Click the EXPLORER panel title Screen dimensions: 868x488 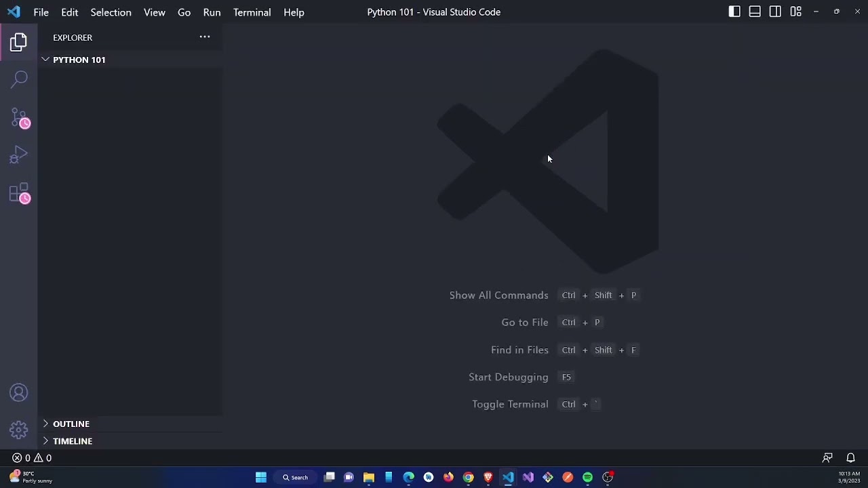tap(73, 37)
